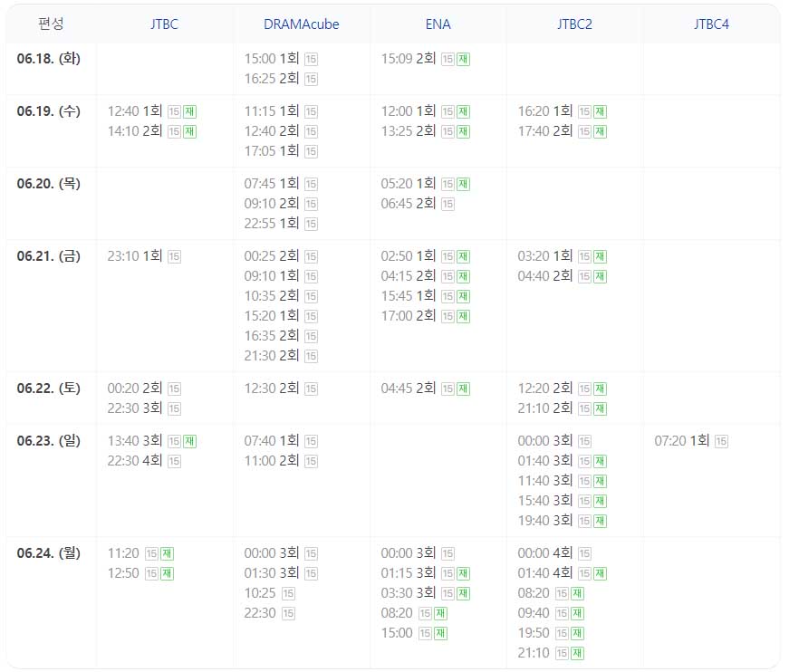This screenshot has height=672, width=789.
Task: Open the DRAMAcube channel header link
Action: [301, 24]
